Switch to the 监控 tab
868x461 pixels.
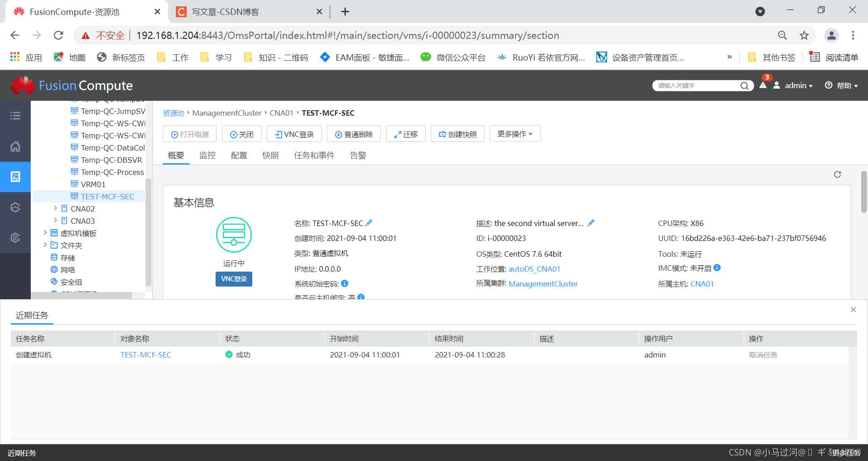click(208, 155)
